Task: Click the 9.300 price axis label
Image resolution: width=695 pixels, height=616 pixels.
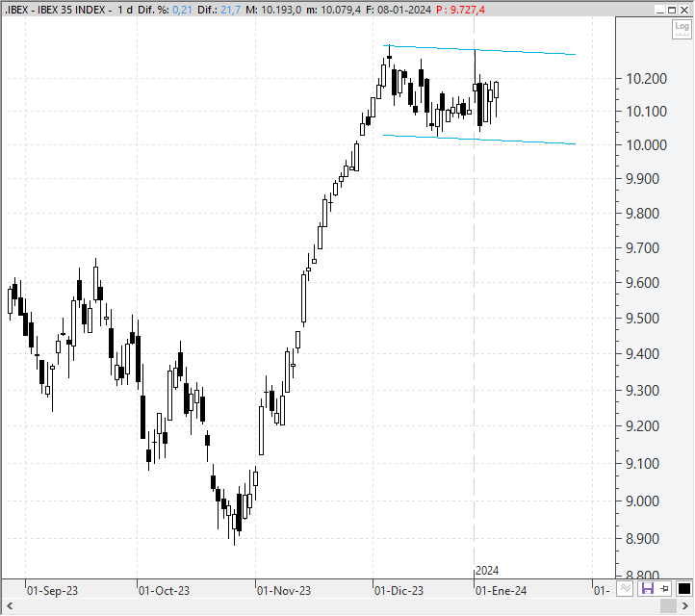Action: pyautogui.click(x=642, y=391)
